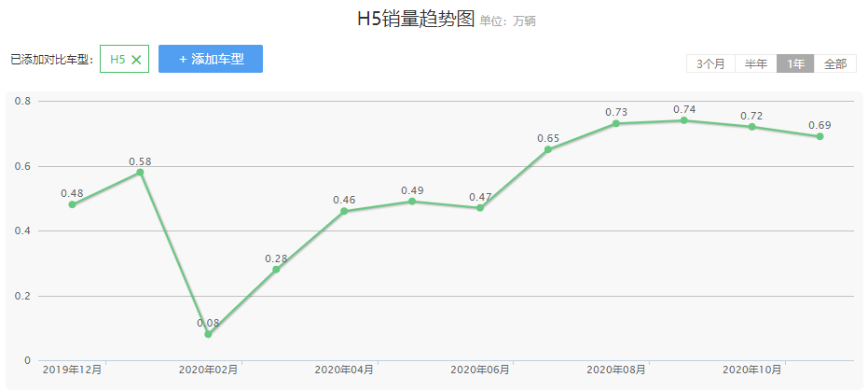Click the final 0.69 data point
The width and height of the screenshot is (868, 391).
point(820,136)
